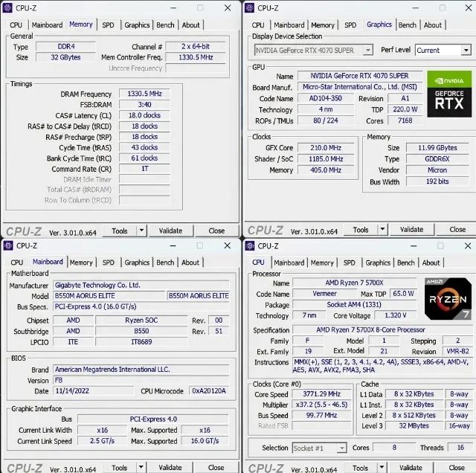Click Close button in Graphics window
Screen dimensions: 476x473
[x=457, y=230]
